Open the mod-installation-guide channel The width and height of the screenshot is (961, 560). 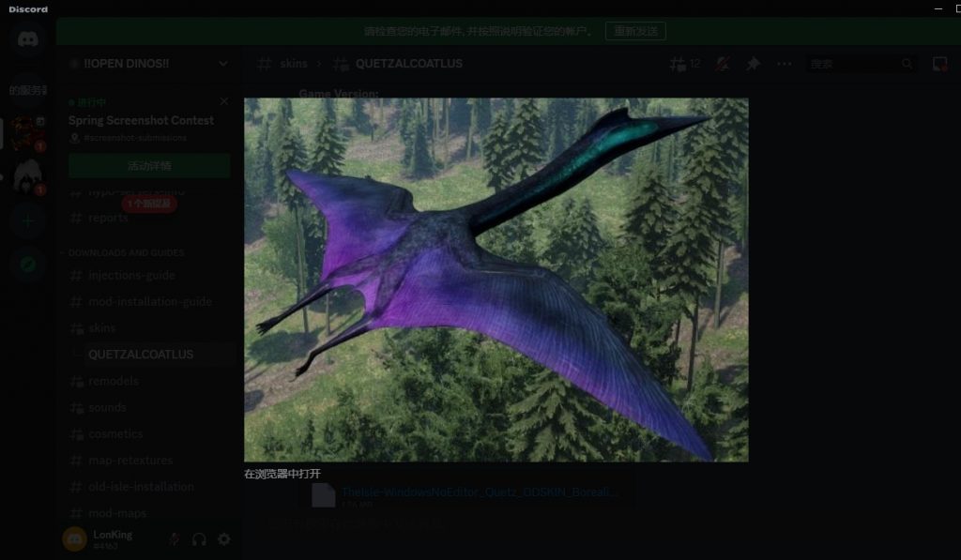point(149,302)
